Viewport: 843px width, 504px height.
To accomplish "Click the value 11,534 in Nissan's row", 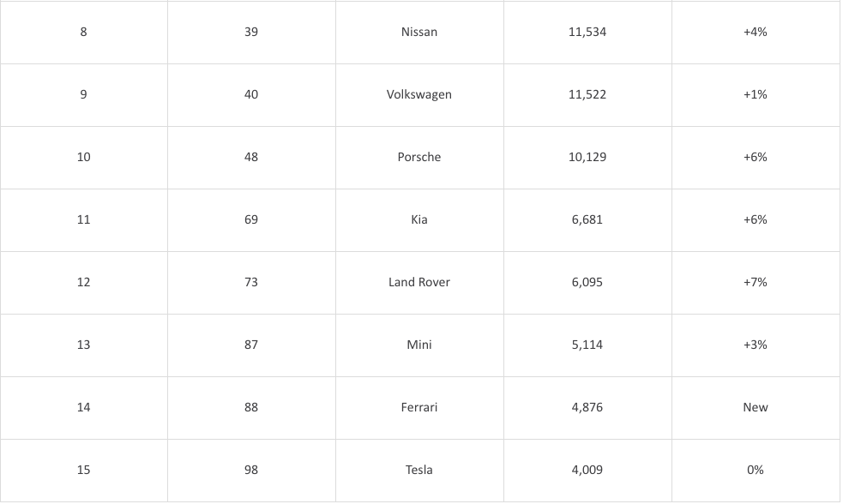I will pos(587,32).
